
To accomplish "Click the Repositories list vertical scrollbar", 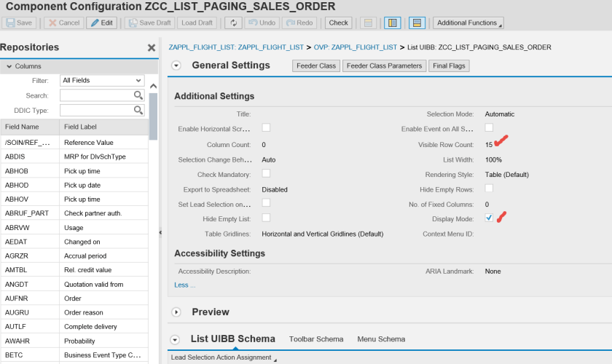I will 154,116.
